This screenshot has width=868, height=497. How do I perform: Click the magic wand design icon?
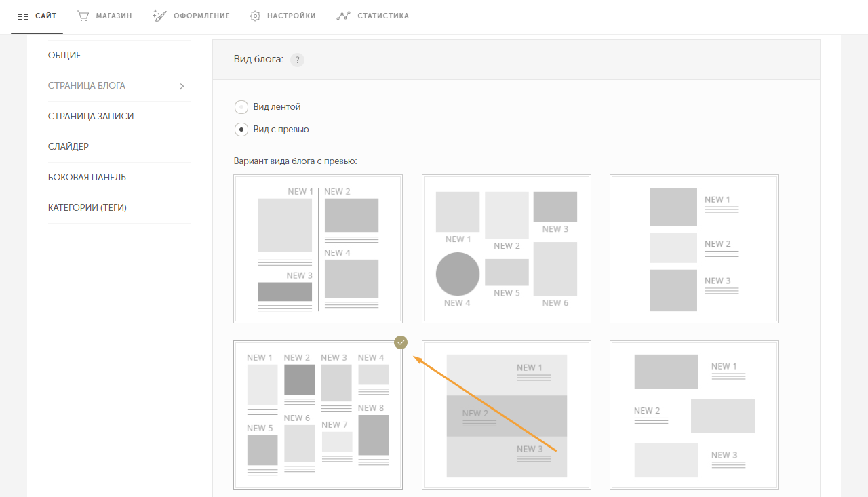point(159,16)
